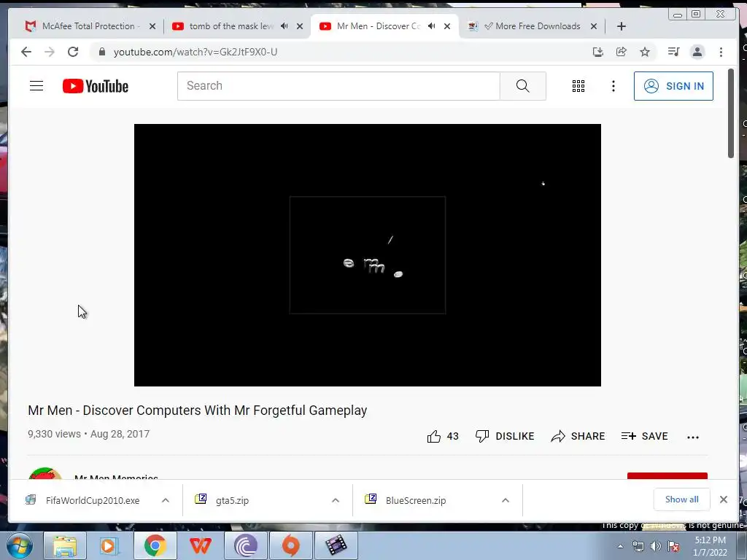Show hidden system tray icons
747x560 pixels.
point(620,547)
